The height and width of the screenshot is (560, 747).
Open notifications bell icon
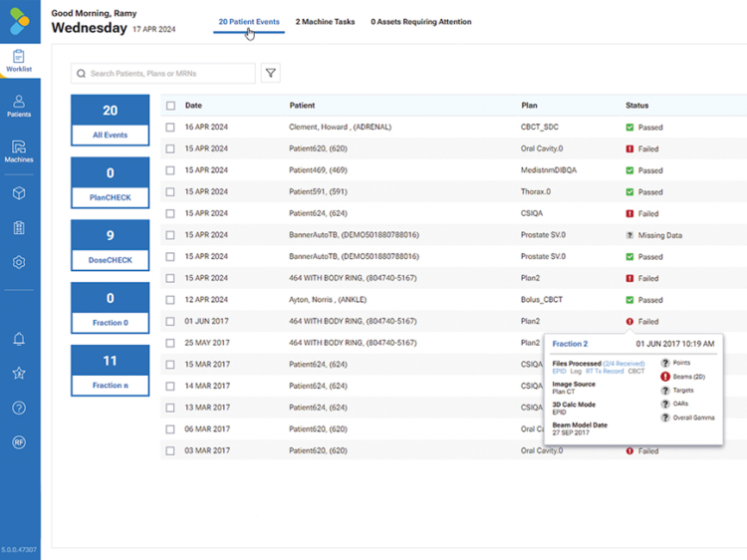click(19, 339)
